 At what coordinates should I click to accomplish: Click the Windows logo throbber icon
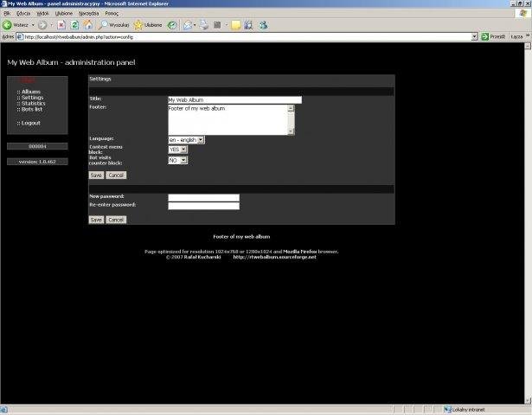tap(522, 13)
